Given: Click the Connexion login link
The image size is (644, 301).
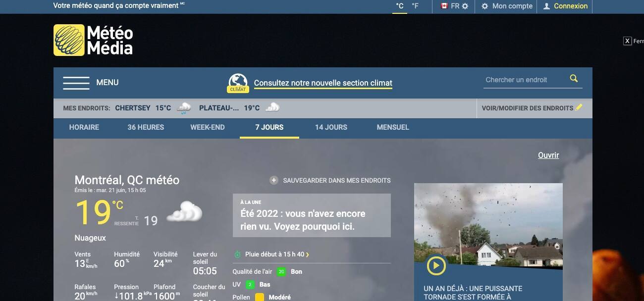Looking at the screenshot, I should click(570, 6).
